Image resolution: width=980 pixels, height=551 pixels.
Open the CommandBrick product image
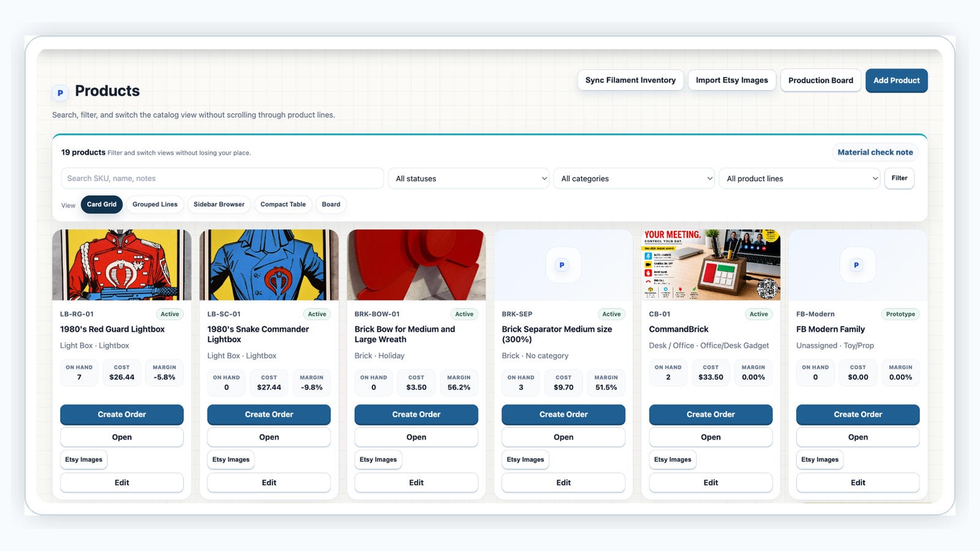coord(711,265)
